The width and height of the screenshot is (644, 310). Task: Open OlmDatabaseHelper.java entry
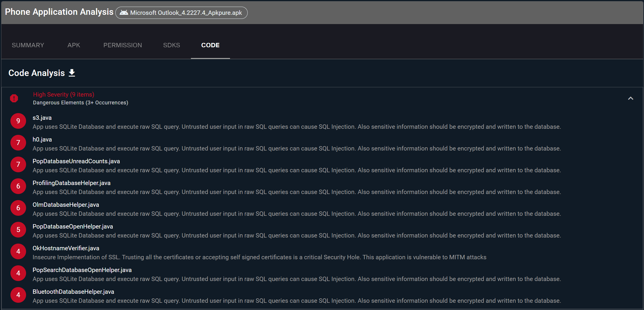coord(66,205)
